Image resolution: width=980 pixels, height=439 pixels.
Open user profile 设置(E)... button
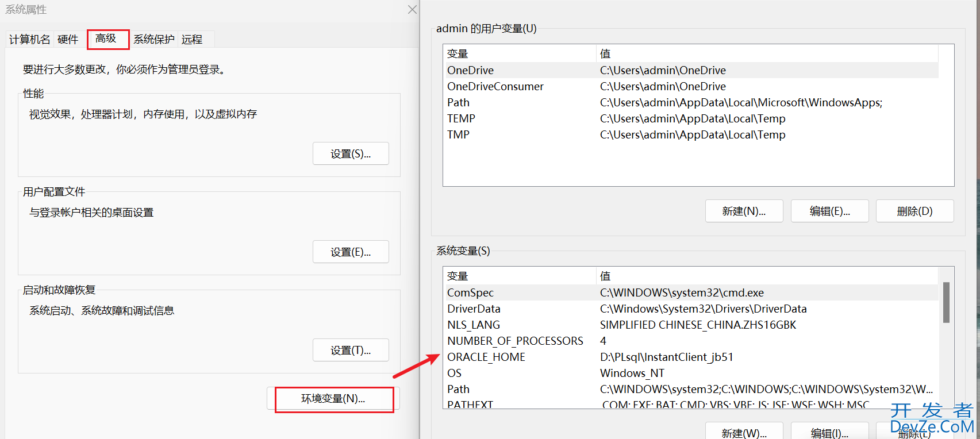coord(351,252)
